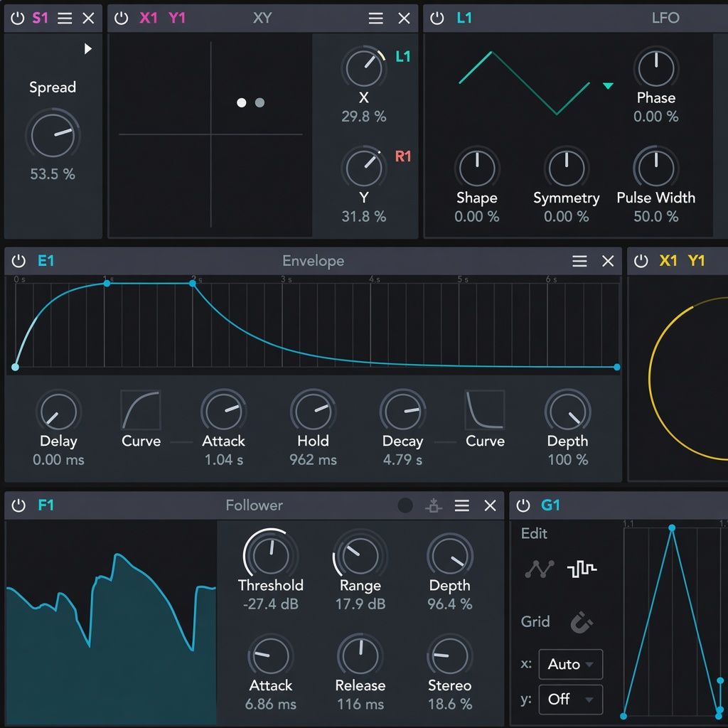The width and height of the screenshot is (728, 728).
Task: Adjust the Follower Depth knob
Action: [x=450, y=555]
